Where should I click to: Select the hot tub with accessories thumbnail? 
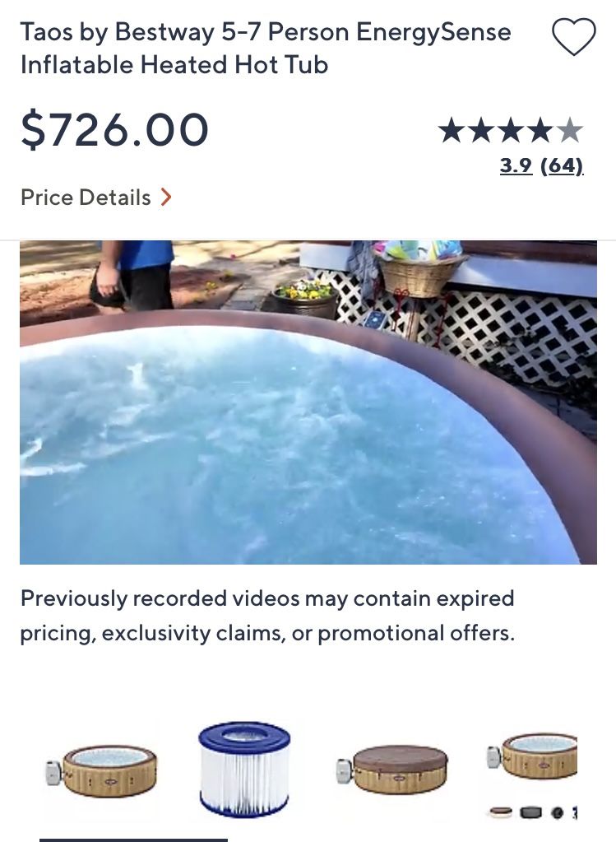[533, 771]
